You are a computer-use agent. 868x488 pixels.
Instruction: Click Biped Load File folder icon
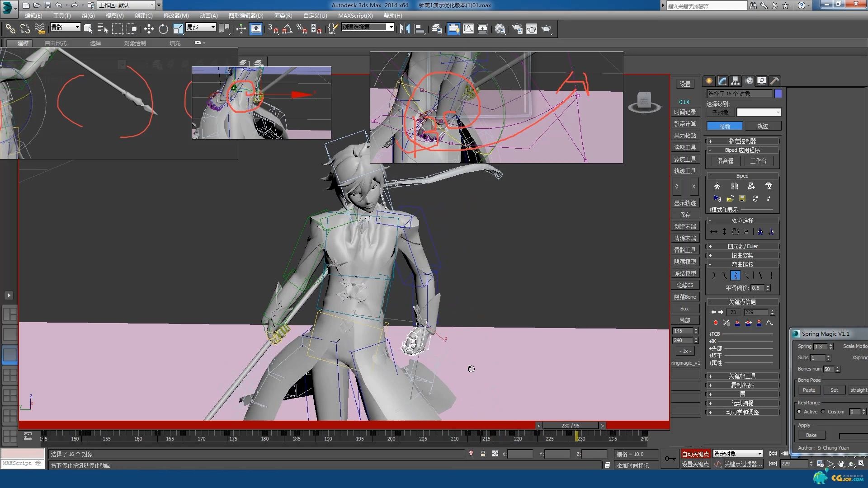point(730,198)
